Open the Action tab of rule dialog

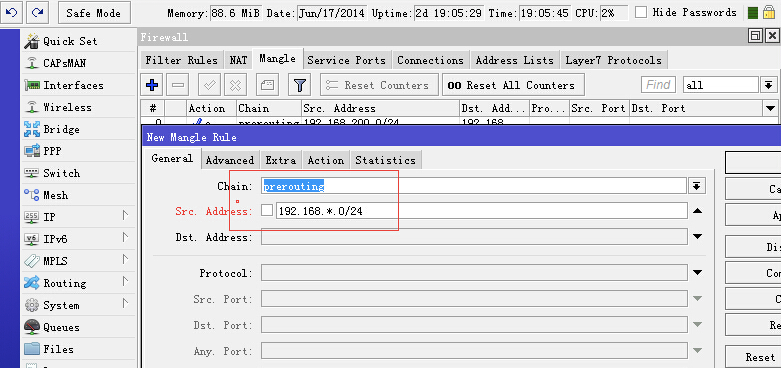[x=326, y=160]
